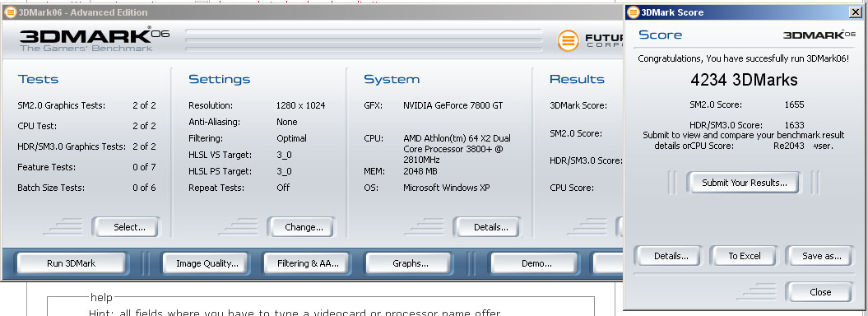The image size is (868, 316).
Task: Click the CPU Test 2 of 2 value
Action: pyautogui.click(x=144, y=126)
